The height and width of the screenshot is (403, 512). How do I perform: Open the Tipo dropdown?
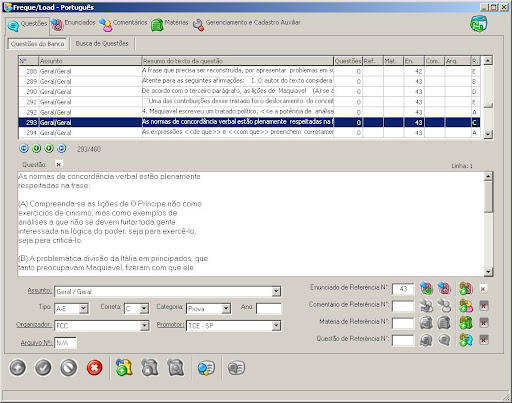pyautogui.click(x=84, y=309)
